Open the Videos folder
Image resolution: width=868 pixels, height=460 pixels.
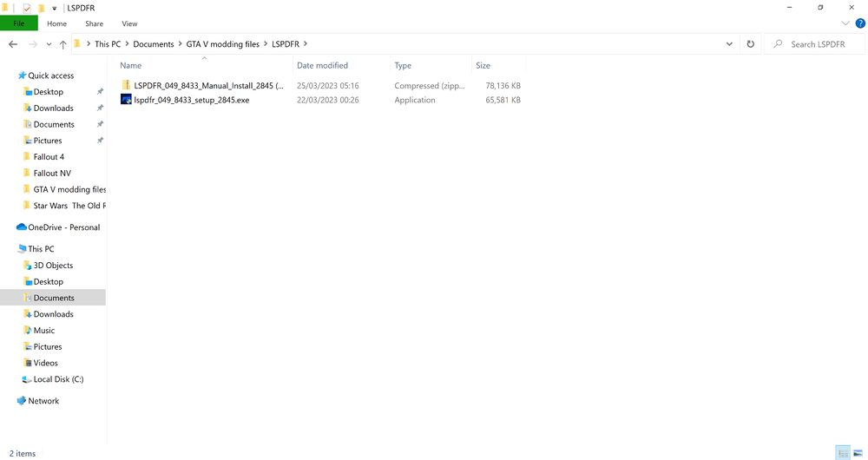point(45,363)
